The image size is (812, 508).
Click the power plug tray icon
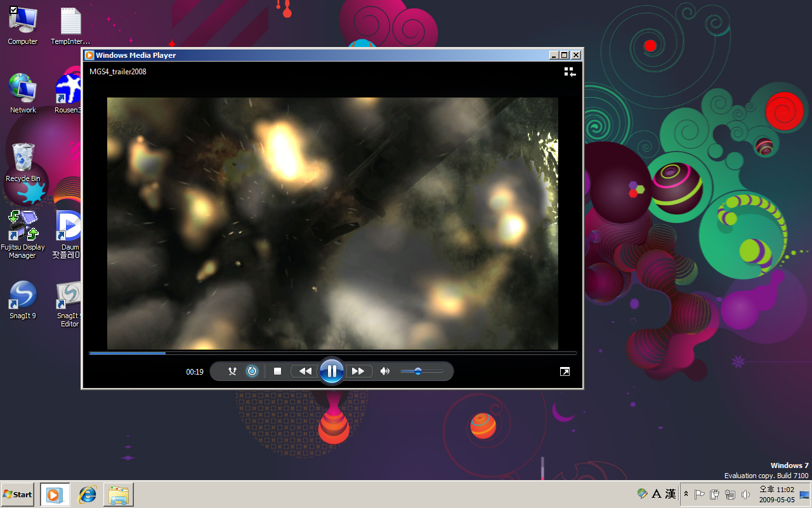pos(714,494)
